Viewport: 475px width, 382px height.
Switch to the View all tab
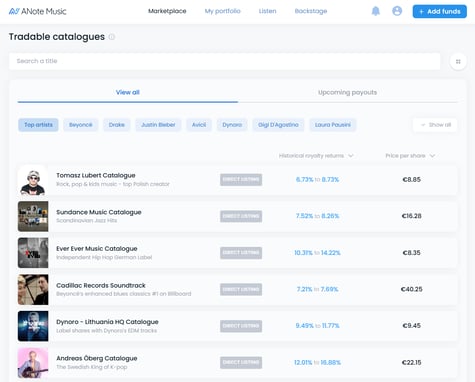(x=128, y=92)
